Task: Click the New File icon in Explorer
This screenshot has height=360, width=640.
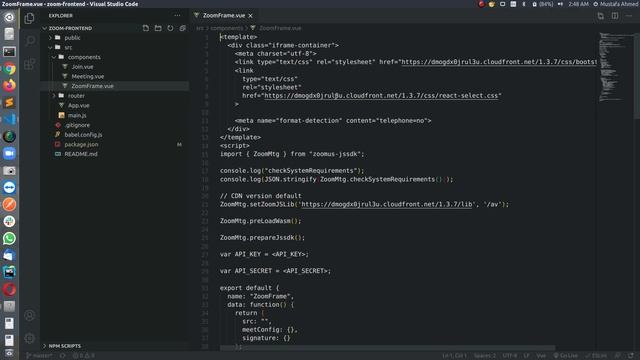Action: 146,28
